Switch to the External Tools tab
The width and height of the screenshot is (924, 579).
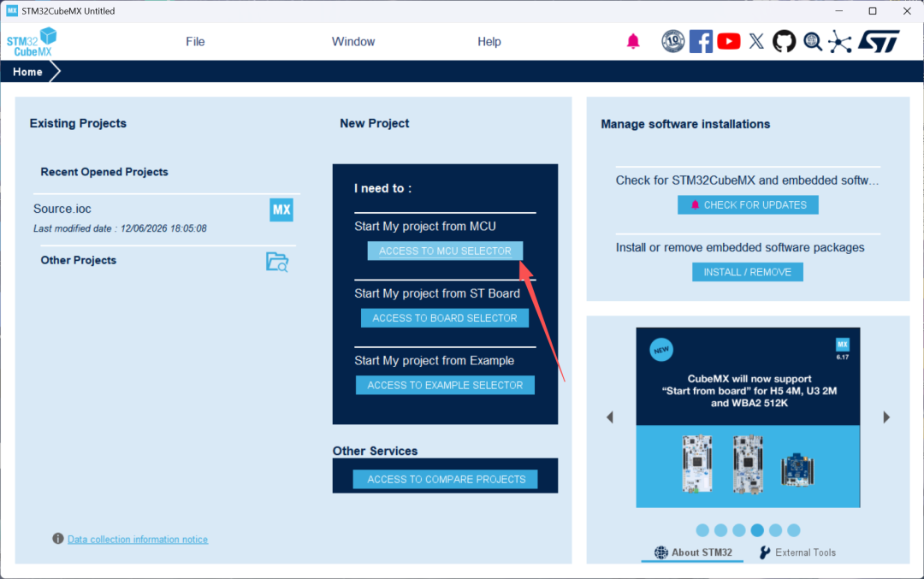(x=797, y=552)
